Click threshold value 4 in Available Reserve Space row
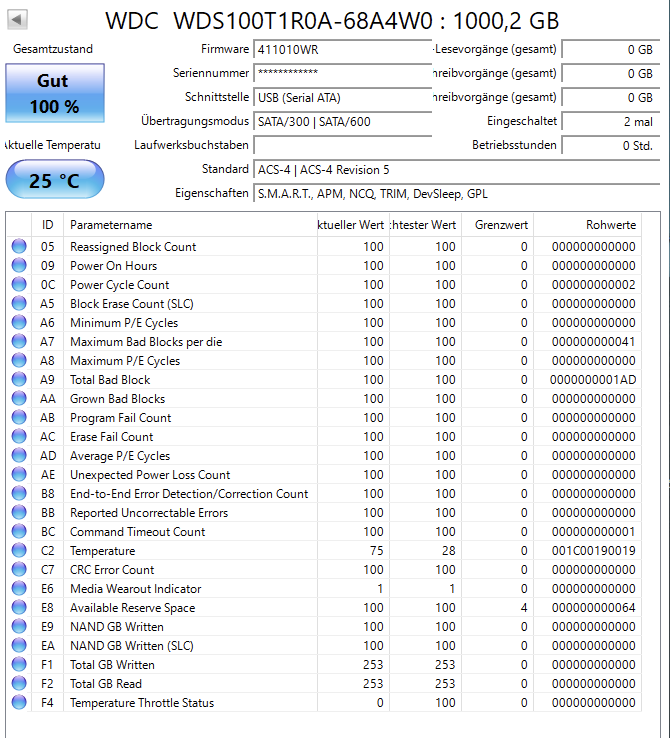This screenshot has width=670, height=738. coord(524,608)
